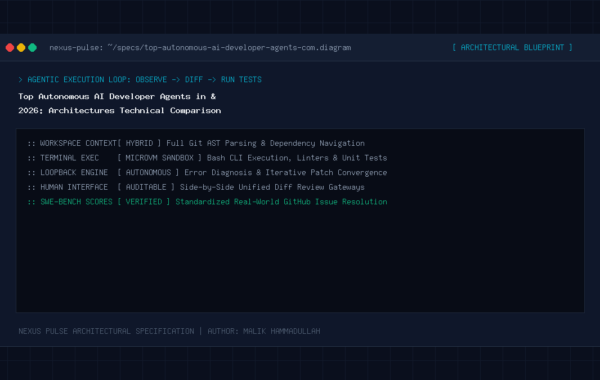Click the AUDITABLE bracket tag
This screenshot has width=600, height=380.
(x=146, y=187)
